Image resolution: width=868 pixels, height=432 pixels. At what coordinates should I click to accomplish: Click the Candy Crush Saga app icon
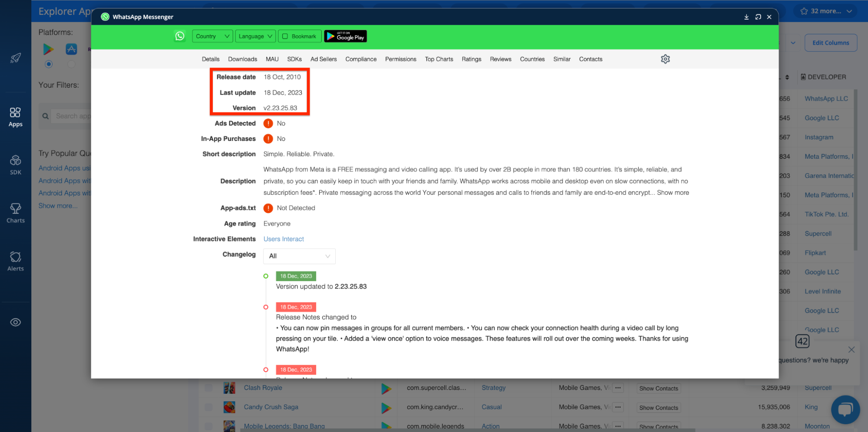click(x=229, y=407)
